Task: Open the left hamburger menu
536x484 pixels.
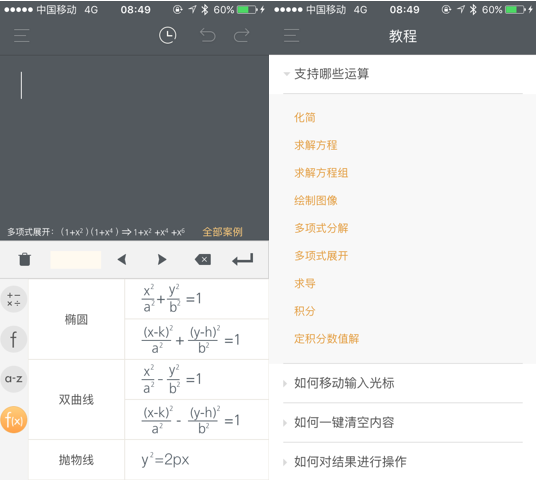Action: click(x=22, y=36)
